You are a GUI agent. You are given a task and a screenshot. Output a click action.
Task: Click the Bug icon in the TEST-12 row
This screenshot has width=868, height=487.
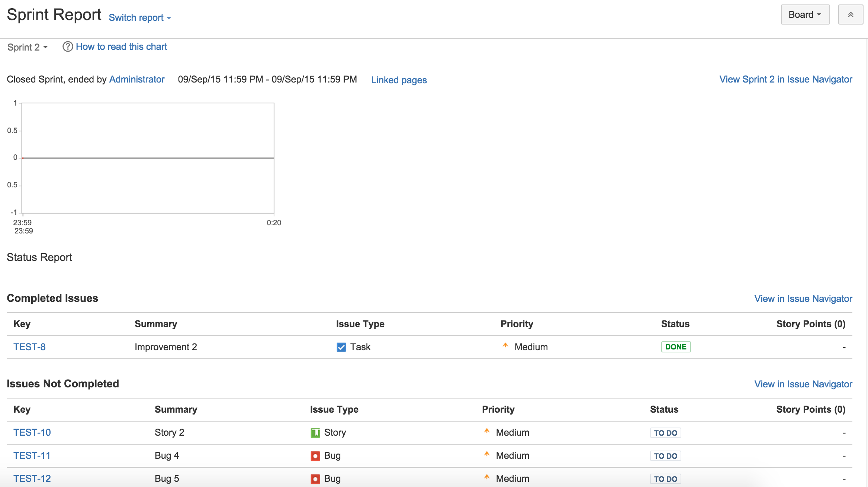(x=315, y=479)
